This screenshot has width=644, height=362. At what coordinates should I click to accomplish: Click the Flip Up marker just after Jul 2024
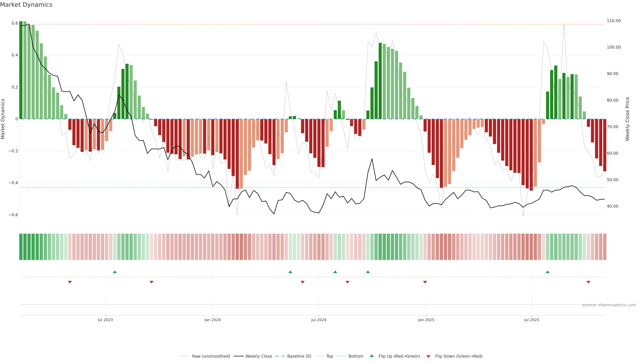click(x=335, y=272)
